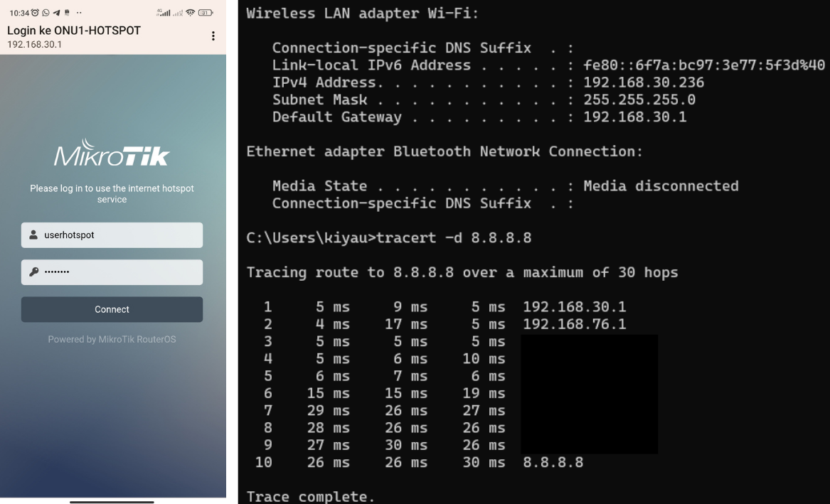
Task: Click the userhotspot username field
Action: point(117,235)
